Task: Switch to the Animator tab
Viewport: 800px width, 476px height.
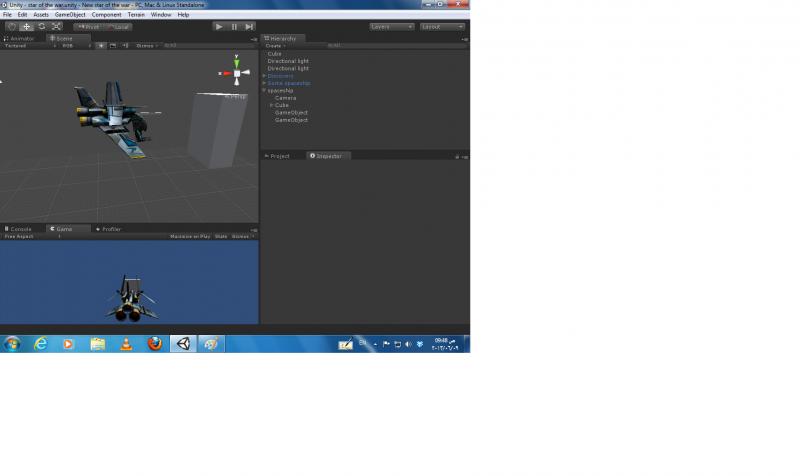Action: point(19,38)
